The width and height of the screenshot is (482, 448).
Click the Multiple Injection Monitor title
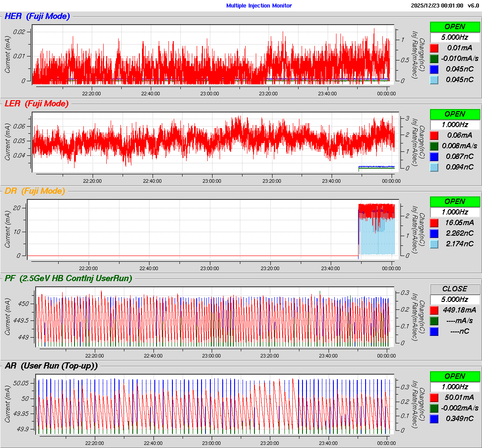pyautogui.click(x=259, y=6)
